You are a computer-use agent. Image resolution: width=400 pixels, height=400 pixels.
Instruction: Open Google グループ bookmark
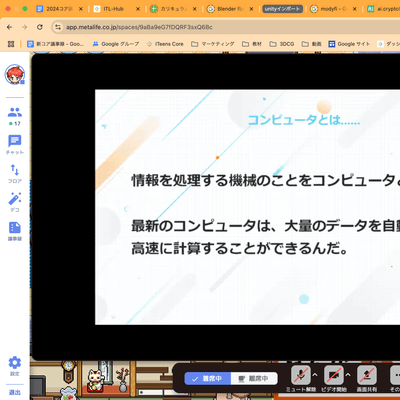[116, 44]
